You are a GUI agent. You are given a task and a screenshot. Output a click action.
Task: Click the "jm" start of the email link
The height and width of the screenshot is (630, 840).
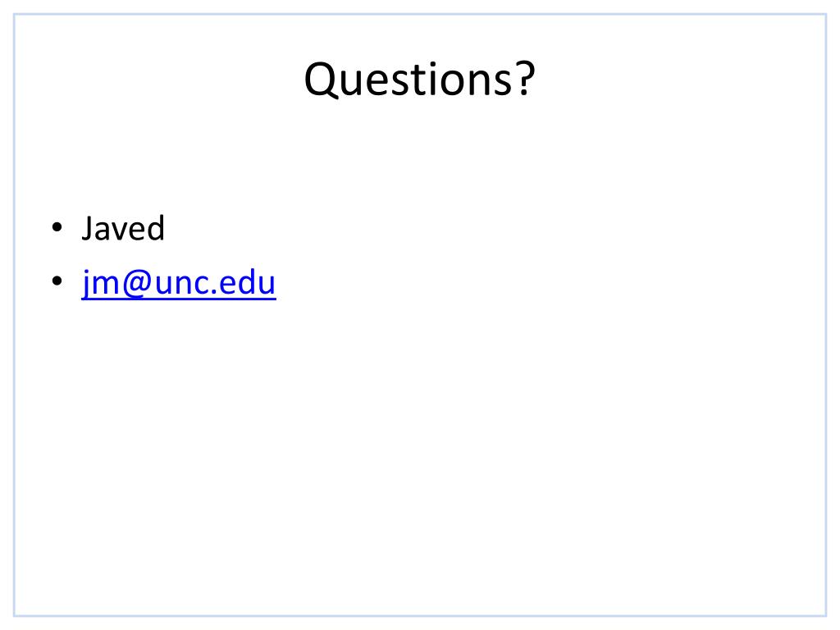tap(101, 283)
